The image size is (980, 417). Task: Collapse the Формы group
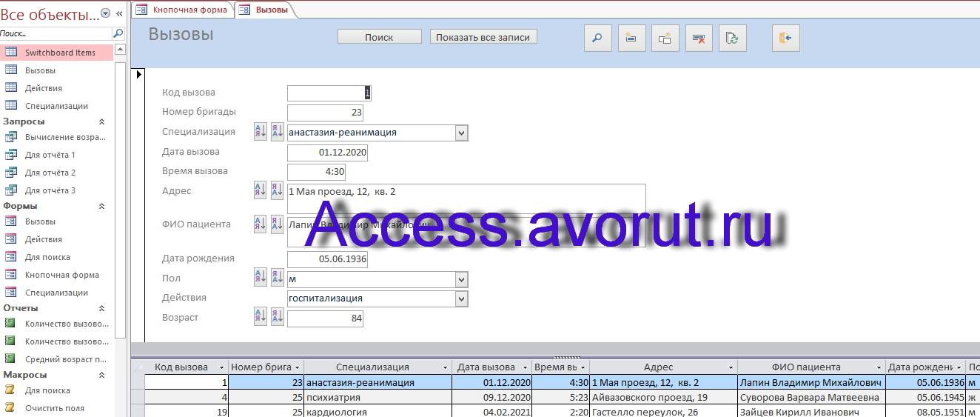102,206
